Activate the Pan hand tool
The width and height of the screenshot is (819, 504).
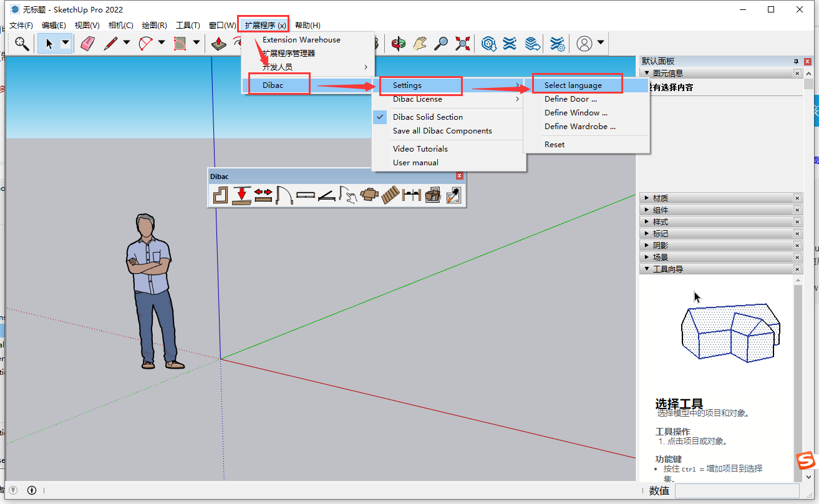click(420, 43)
